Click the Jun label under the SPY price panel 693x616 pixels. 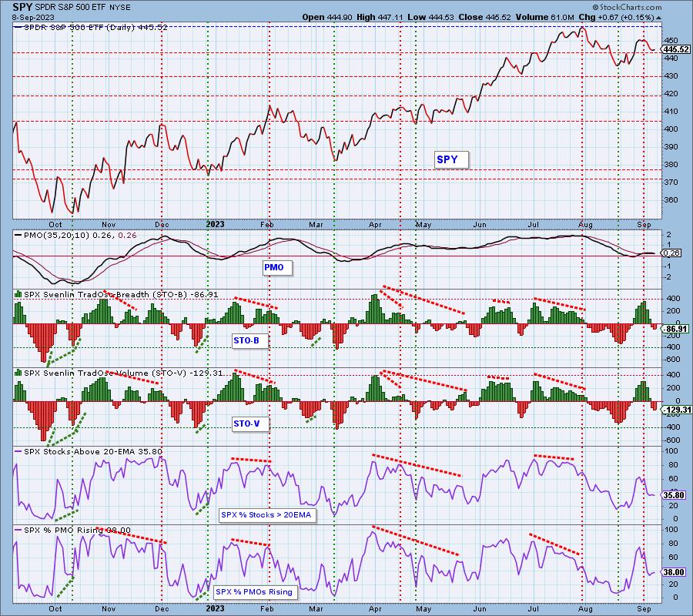480,225
